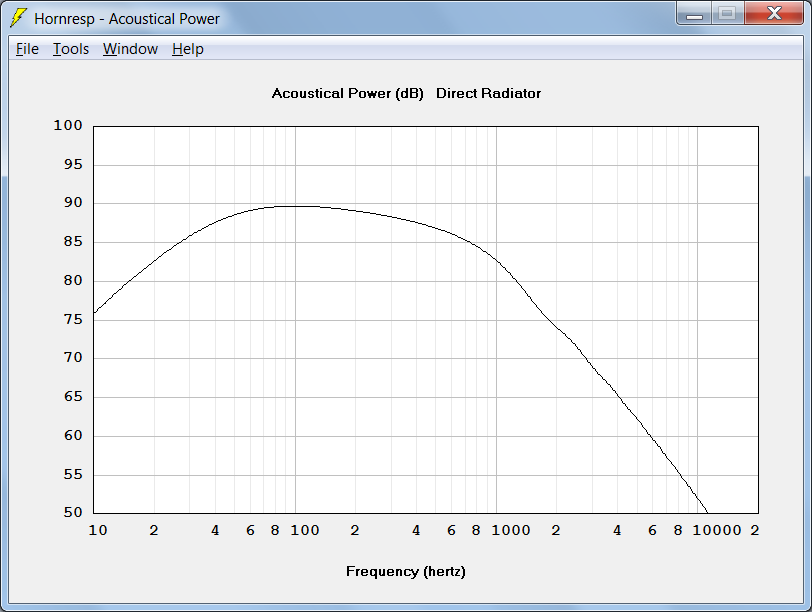Click the 75 dB y-axis label
Viewport: 812px width, 612px height.
(x=73, y=319)
